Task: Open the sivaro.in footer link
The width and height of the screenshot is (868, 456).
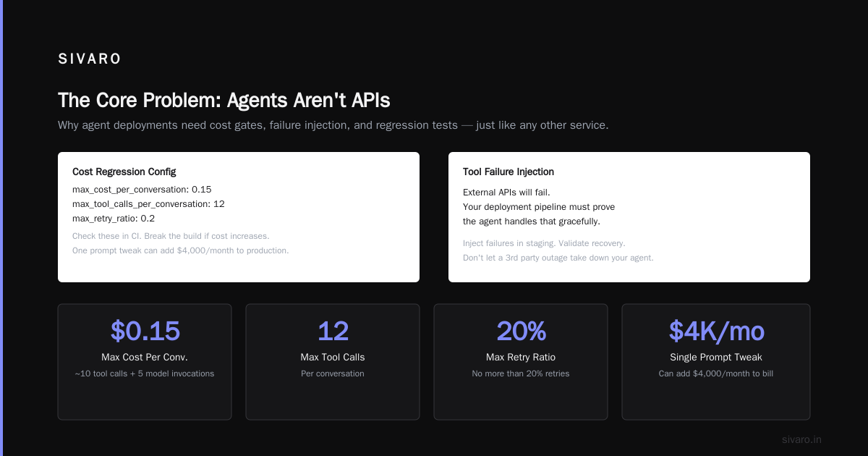Action: click(801, 439)
